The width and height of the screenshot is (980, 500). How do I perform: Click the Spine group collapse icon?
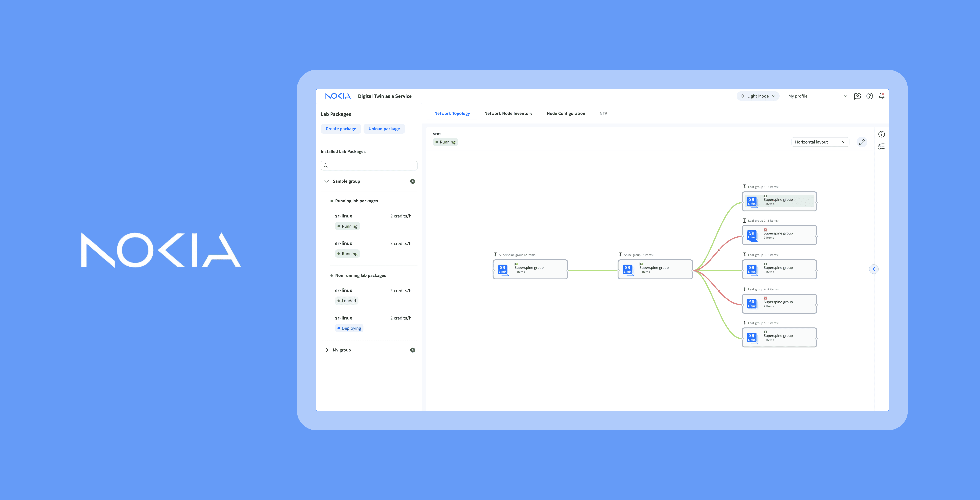tap(621, 255)
